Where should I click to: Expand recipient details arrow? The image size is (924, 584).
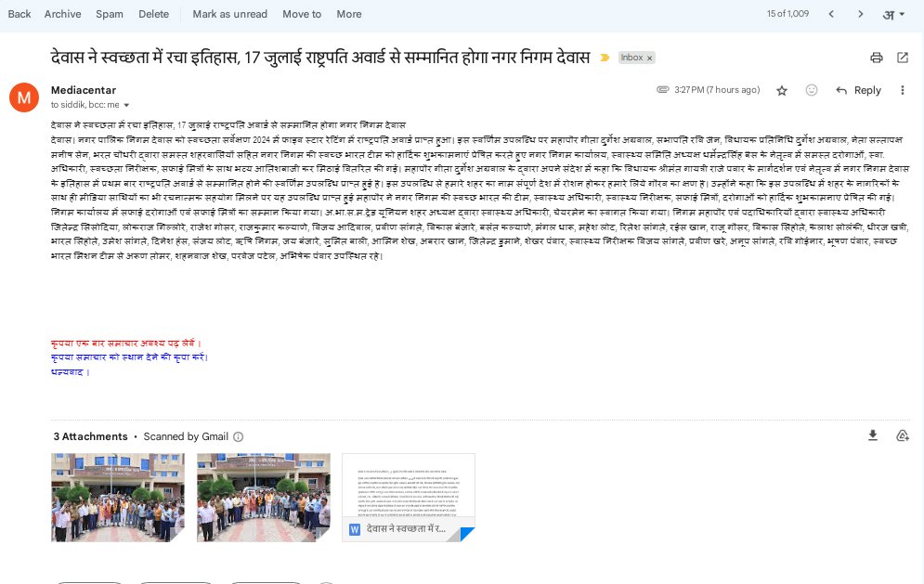(x=126, y=106)
